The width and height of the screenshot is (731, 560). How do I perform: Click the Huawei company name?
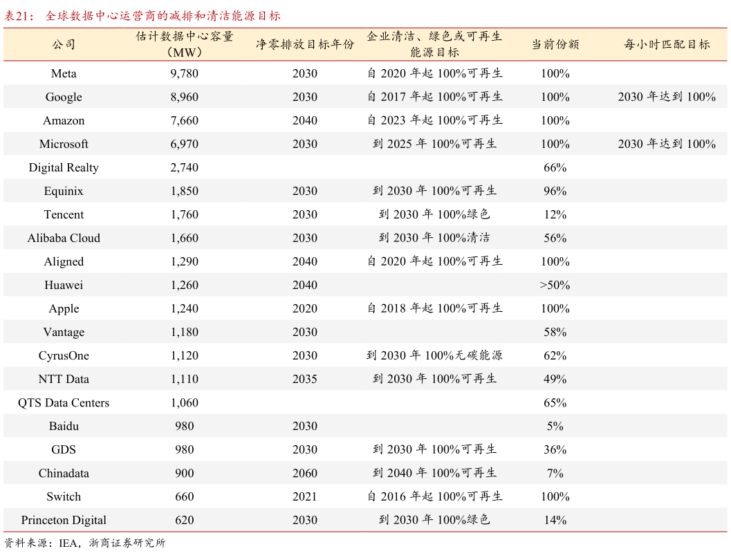[64, 285]
